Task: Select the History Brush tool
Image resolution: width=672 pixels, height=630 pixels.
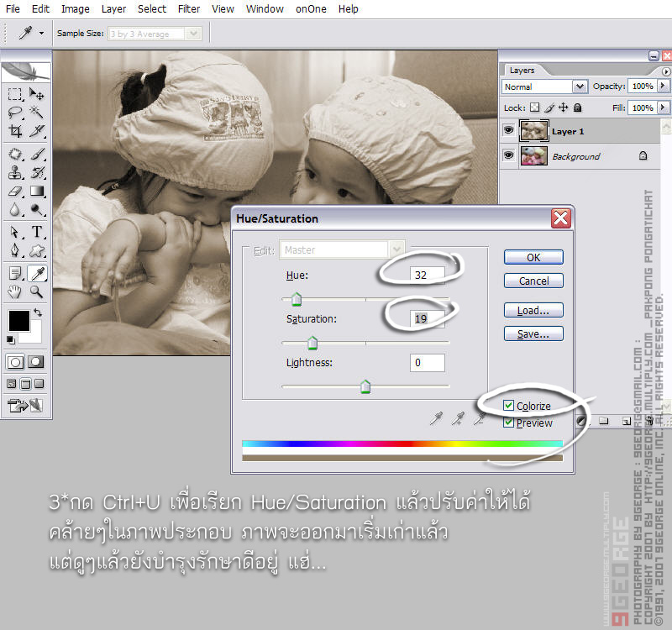Action: [x=37, y=172]
